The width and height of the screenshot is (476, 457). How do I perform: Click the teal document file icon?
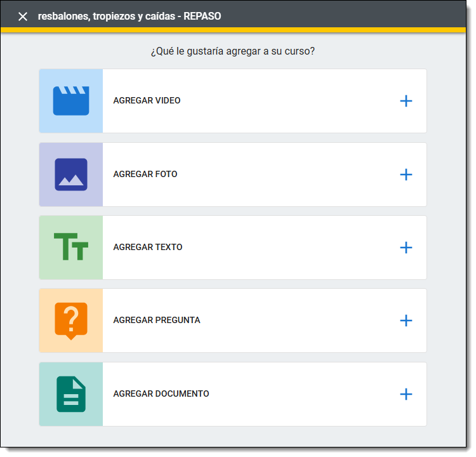coord(70,394)
